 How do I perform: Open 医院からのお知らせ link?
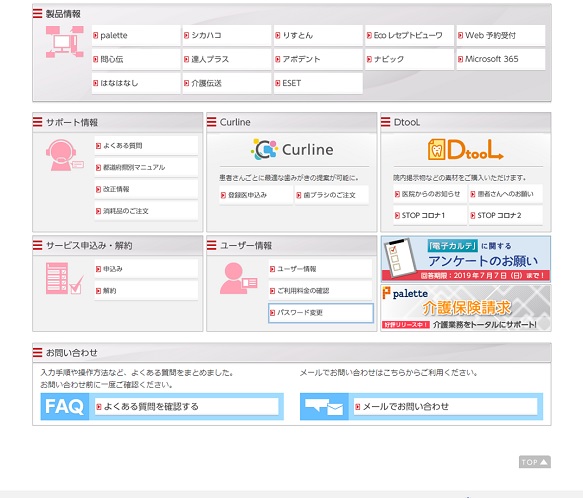pos(430,194)
